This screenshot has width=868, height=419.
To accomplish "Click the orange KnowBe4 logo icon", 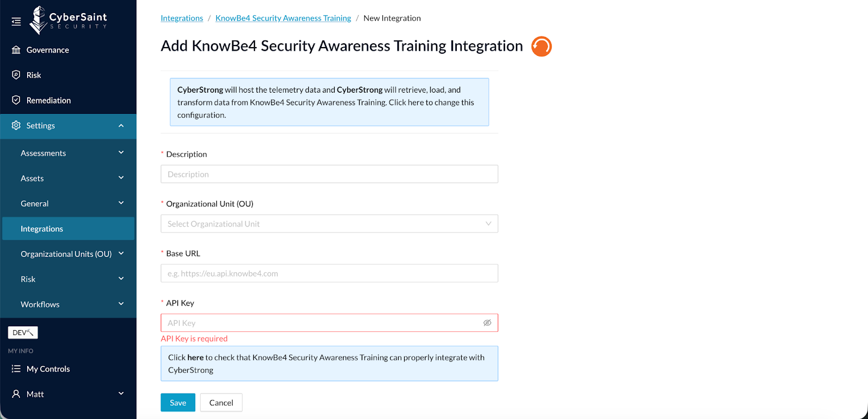I will point(541,47).
